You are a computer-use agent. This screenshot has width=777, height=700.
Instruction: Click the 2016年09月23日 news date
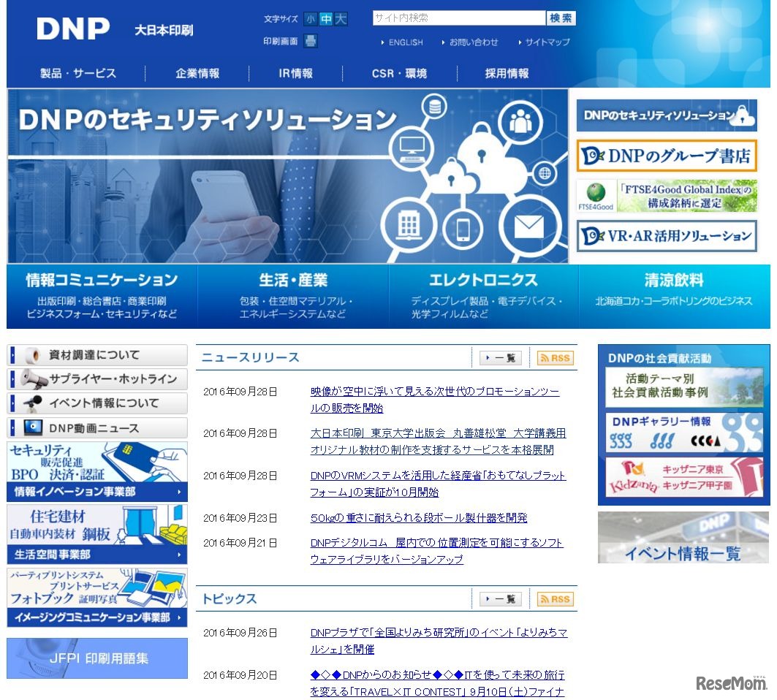[240, 518]
